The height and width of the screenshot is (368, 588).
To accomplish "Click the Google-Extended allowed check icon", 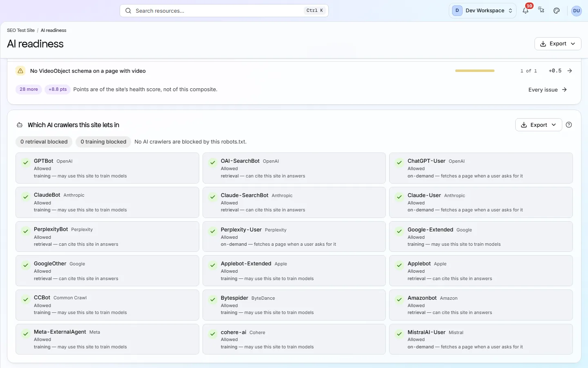I will pyautogui.click(x=399, y=231).
